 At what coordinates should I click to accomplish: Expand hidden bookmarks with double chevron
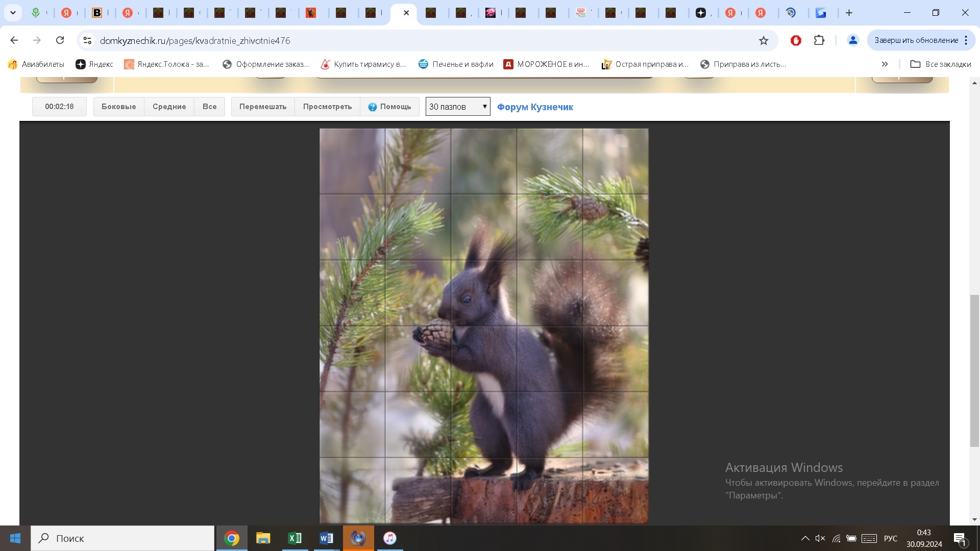coord(885,64)
